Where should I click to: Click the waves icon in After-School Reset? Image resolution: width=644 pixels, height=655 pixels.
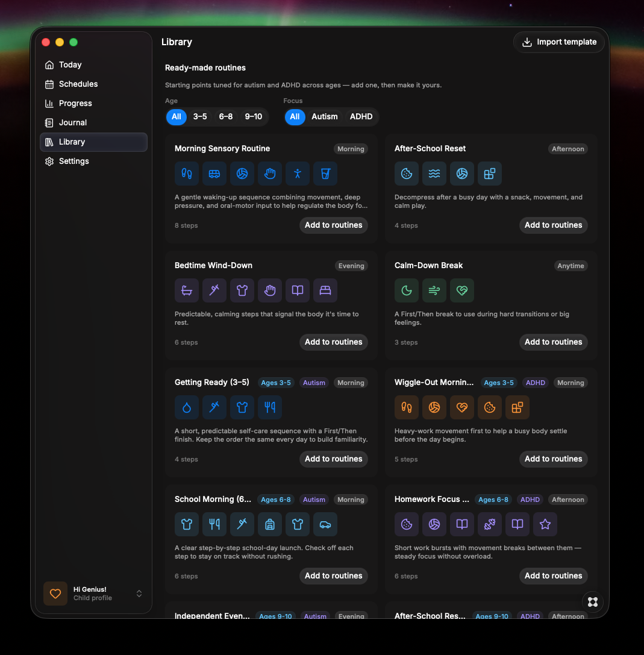[434, 174]
